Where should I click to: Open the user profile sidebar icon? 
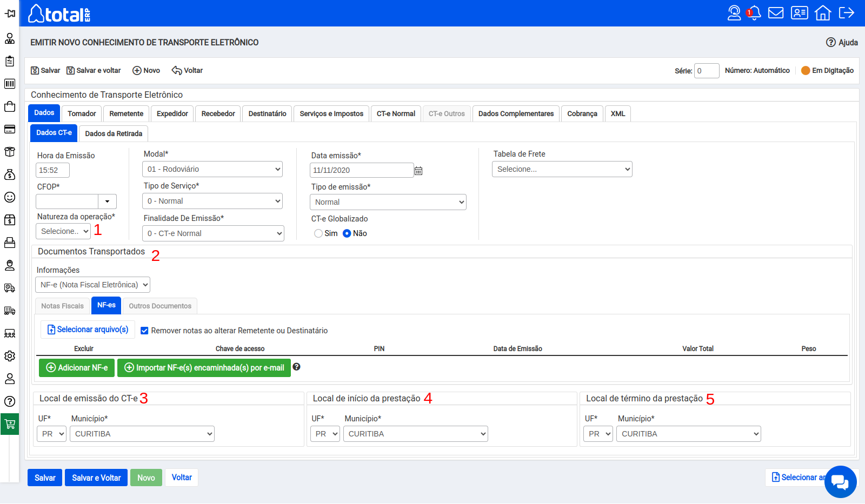pos(10,379)
